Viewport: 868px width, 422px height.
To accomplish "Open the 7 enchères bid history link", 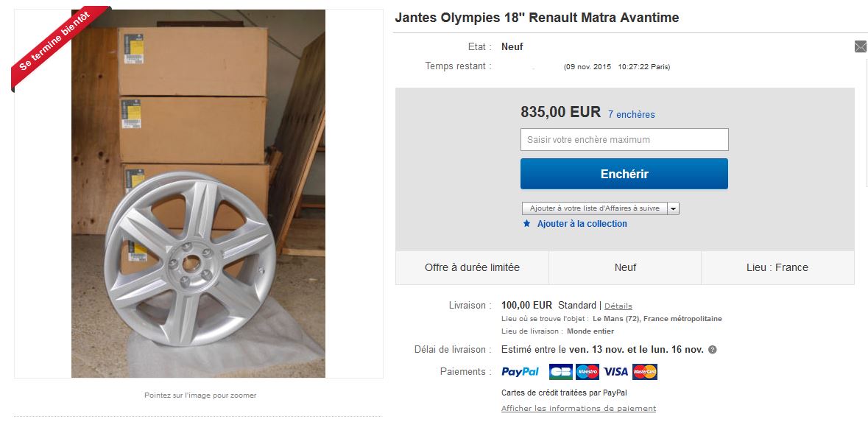I will pos(631,115).
